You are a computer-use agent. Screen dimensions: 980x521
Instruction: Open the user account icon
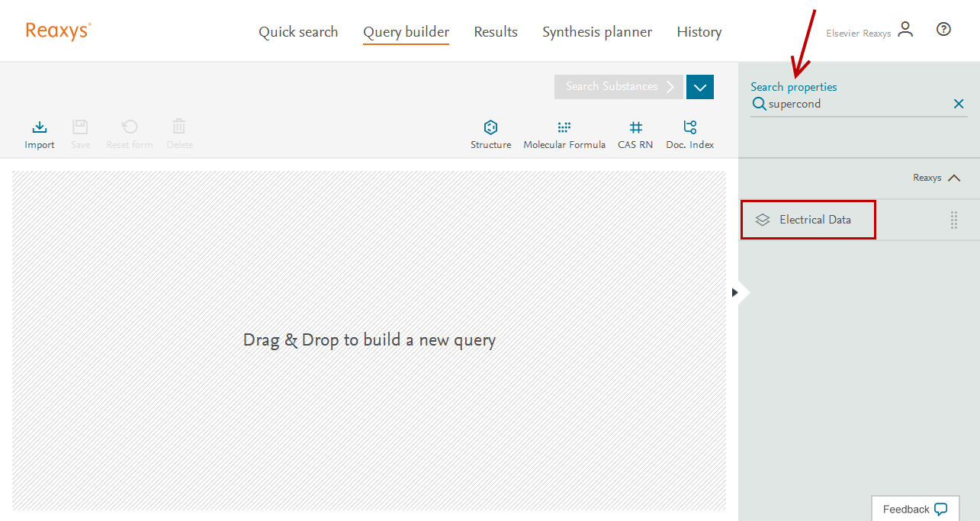pos(905,30)
